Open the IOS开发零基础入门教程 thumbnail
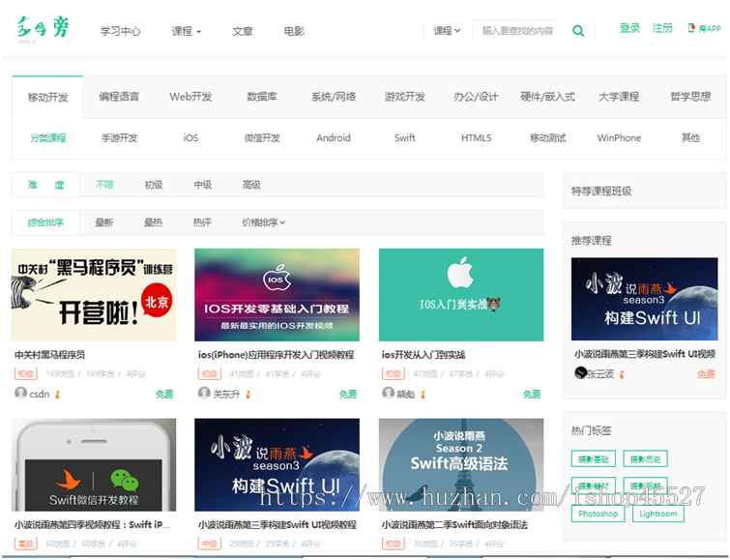This screenshot has height=560, width=730. [277, 295]
